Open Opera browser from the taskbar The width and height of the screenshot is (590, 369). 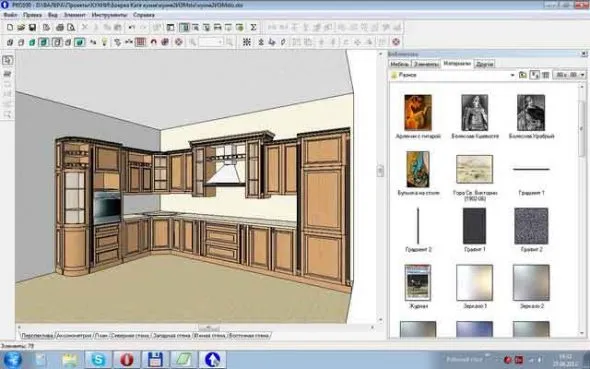click(x=126, y=360)
